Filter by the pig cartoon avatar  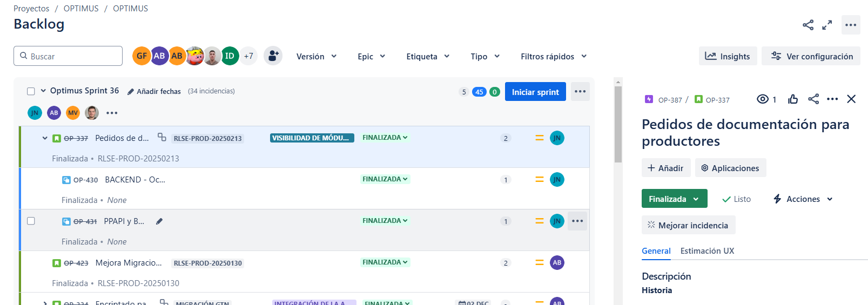(195, 56)
